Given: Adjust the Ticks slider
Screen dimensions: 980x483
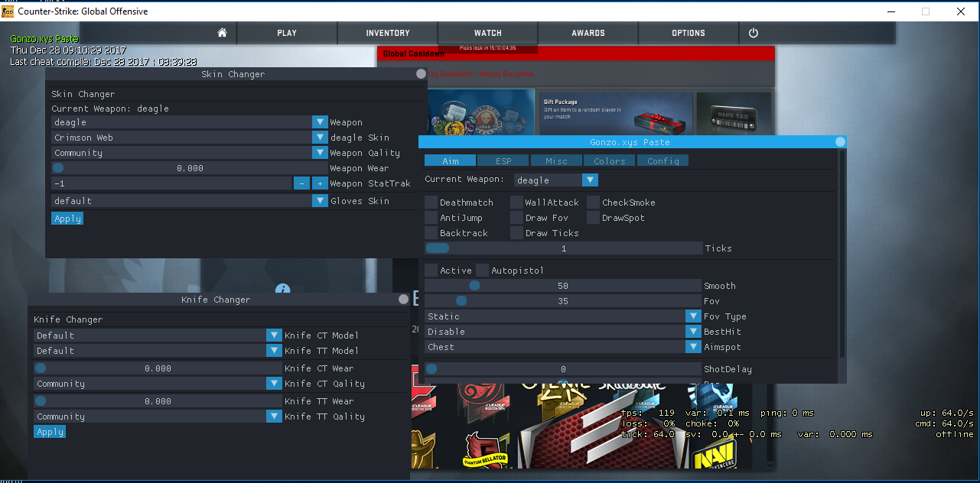Looking at the screenshot, I should [563, 248].
